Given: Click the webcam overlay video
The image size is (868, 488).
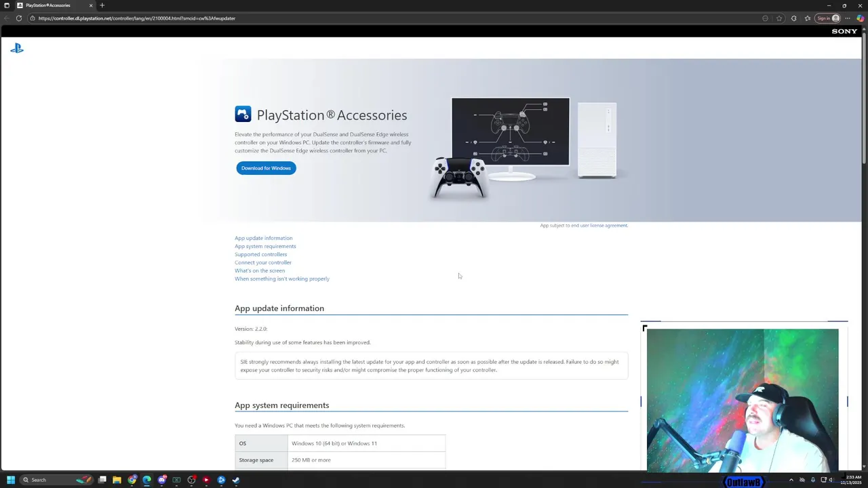Looking at the screenshot, I should click(x=743, y=400).
